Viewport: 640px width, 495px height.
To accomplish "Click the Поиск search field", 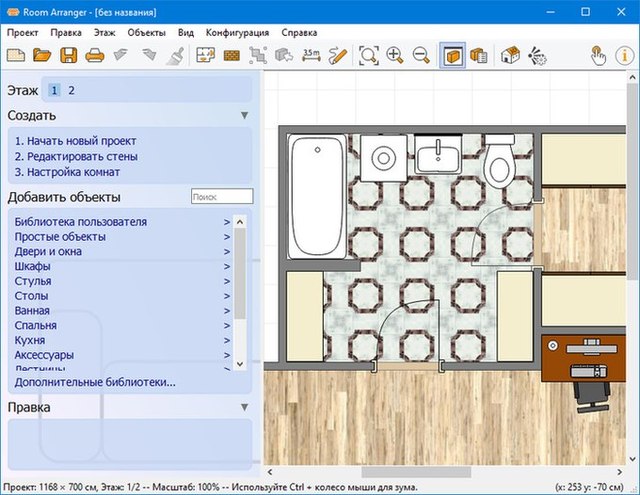I will pos(221,197).
